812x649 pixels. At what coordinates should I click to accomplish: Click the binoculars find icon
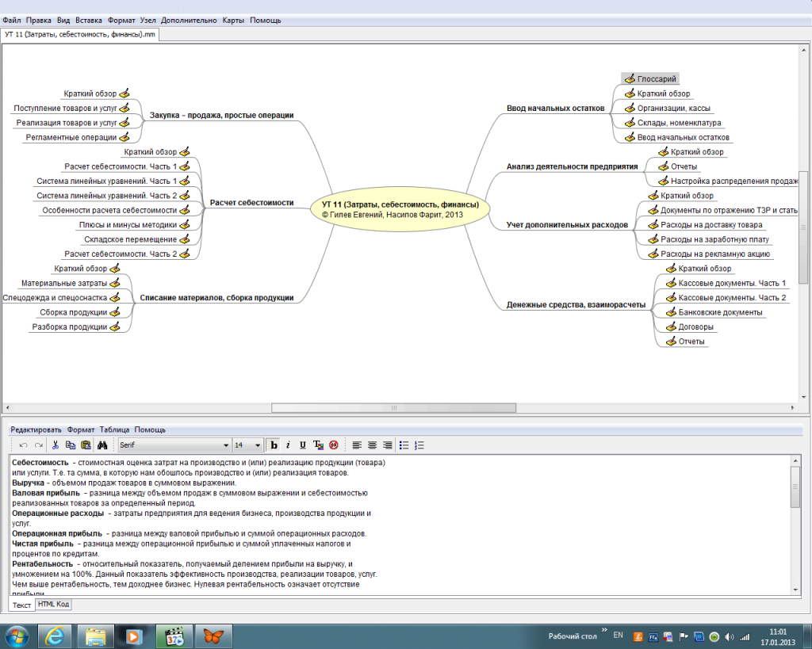point(101,445)
